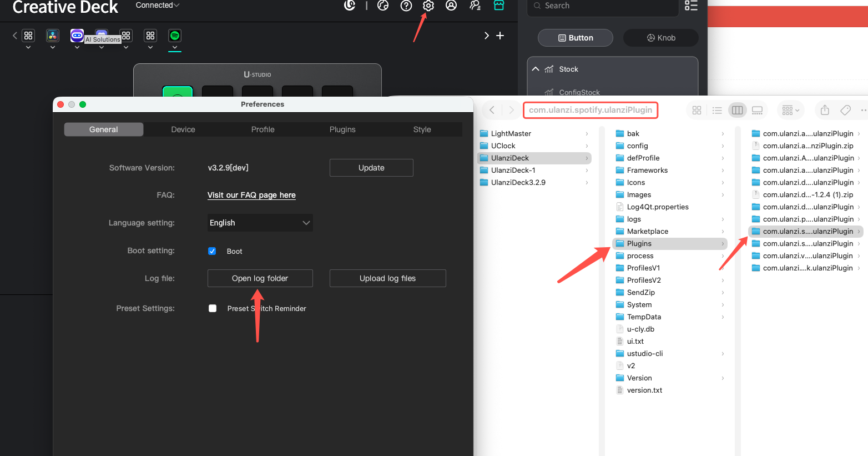
Task: Click the user list icon beside the account icon
Action: pyautogui.click(x=475, y=6)
